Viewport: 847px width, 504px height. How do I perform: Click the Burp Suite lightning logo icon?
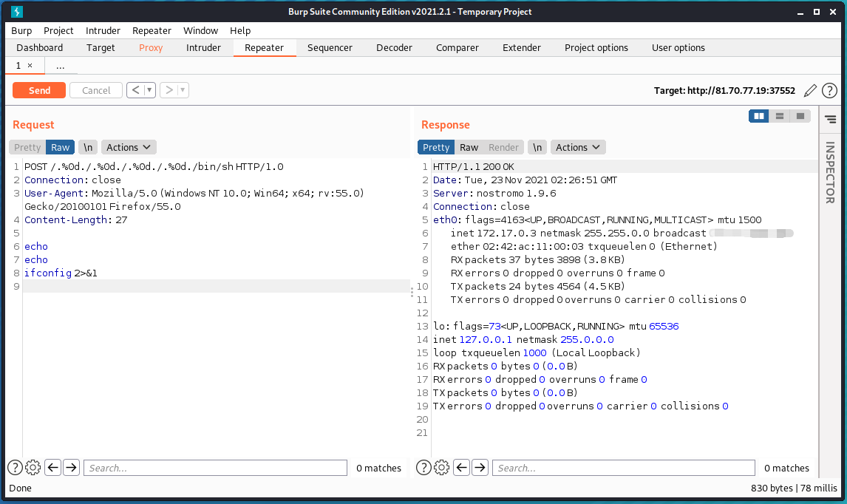point(17,11)
